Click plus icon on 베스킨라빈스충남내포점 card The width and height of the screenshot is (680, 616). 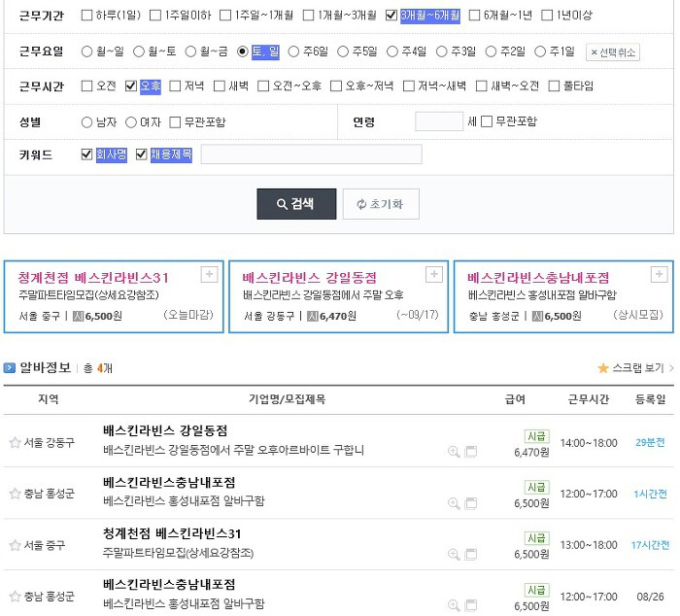click(x=659, y=274)
